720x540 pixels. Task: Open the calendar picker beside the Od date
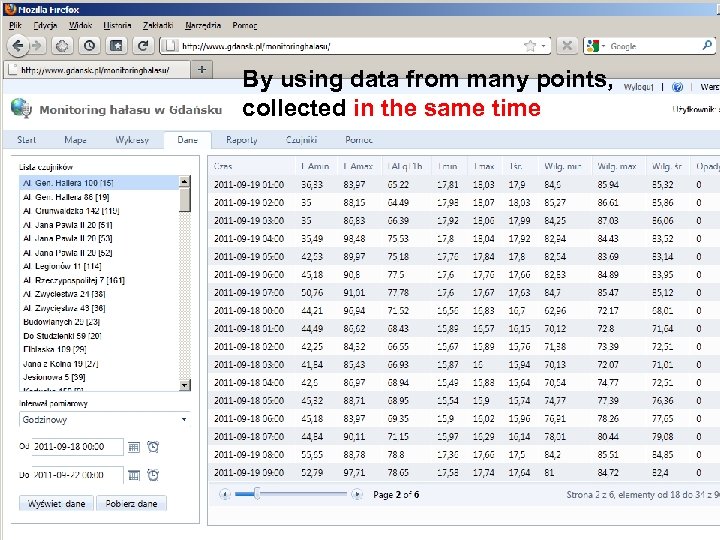(134, 447)
